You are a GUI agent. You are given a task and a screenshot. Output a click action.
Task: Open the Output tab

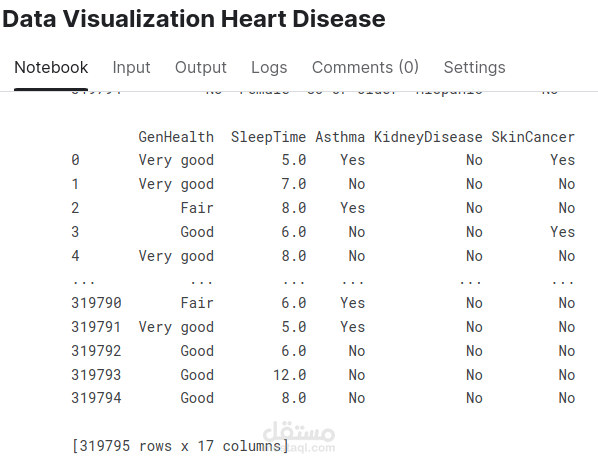coord(201,68)
